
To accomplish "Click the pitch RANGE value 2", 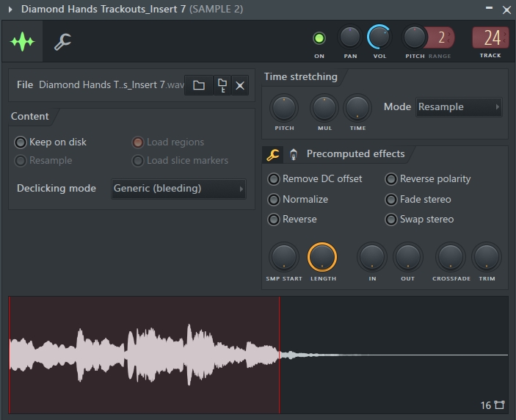I will [x=441, y=37].
